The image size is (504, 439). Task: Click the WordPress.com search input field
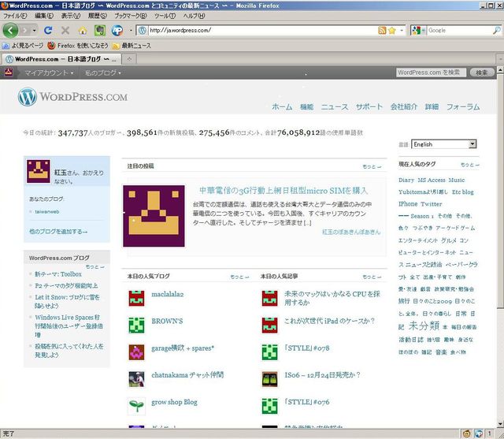coord(429,73)
